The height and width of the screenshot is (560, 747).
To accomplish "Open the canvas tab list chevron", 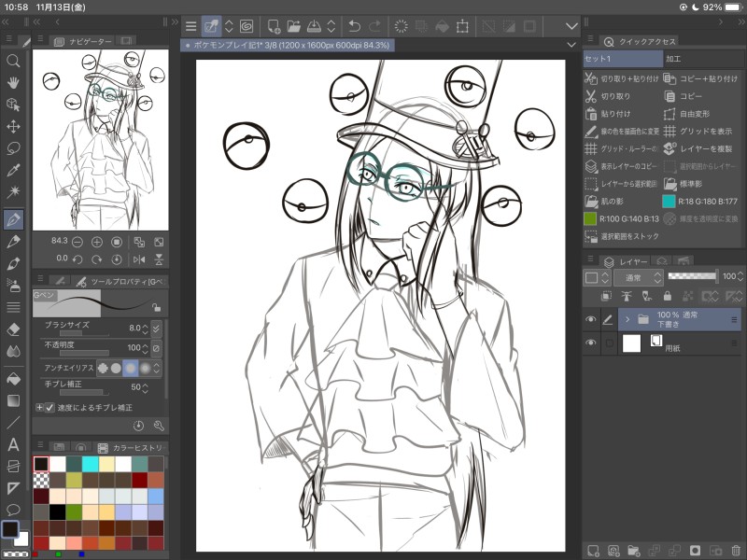I will click(x=571, y=45).
